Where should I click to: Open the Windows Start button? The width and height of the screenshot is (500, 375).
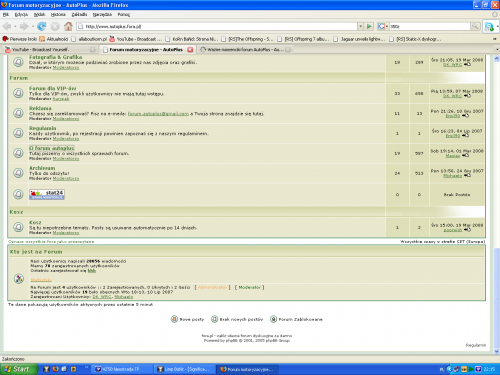click(x=17, y=369)
